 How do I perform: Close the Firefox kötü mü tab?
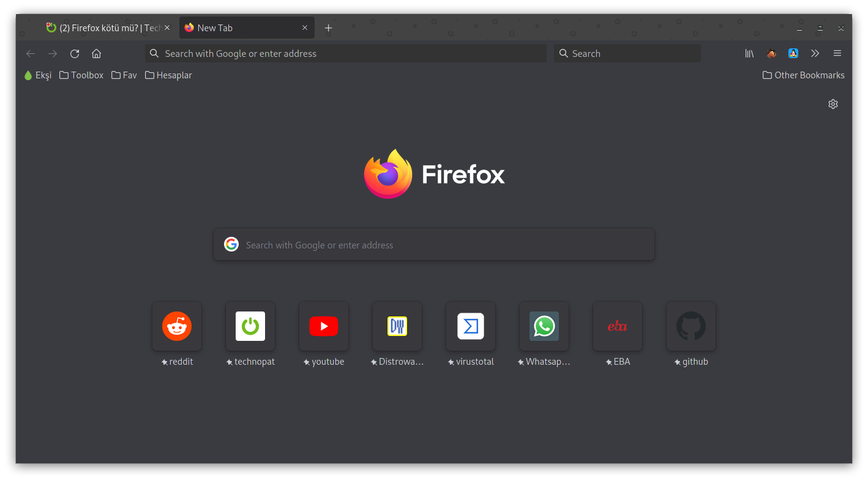click(x=167, y=28)
